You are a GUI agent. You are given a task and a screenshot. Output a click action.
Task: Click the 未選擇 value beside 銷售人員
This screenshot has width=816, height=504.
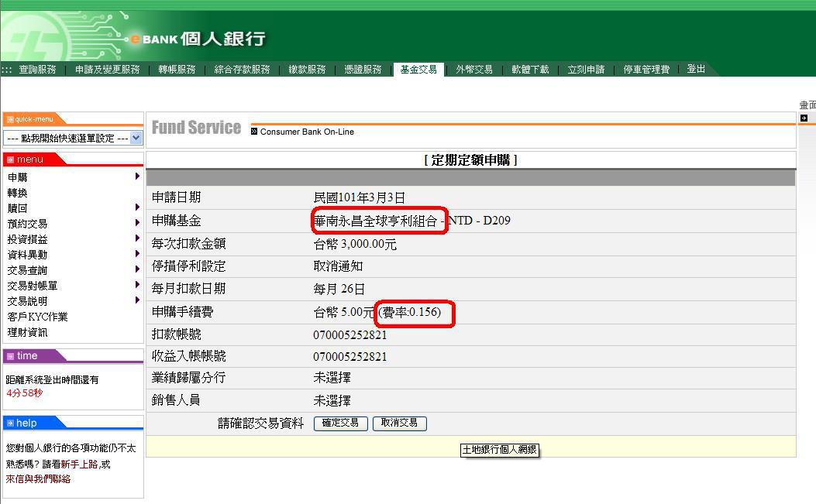[332, 400]
